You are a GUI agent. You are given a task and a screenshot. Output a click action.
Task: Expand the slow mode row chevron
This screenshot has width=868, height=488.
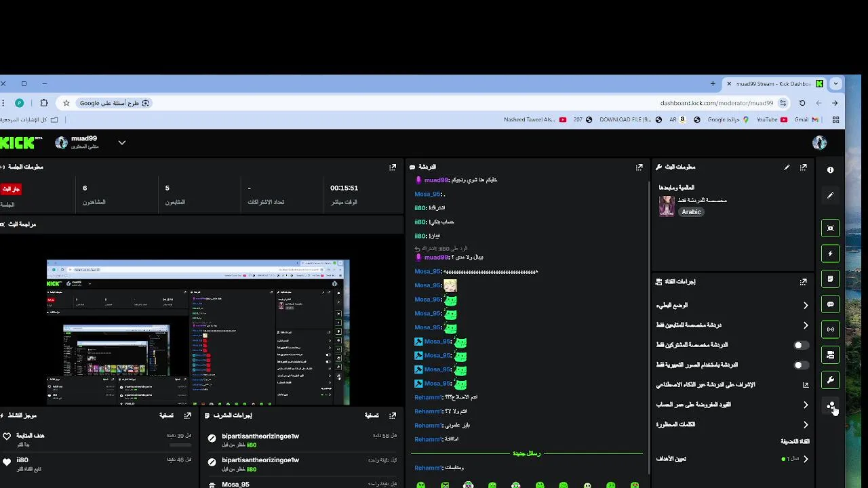[x=806, y=306]
